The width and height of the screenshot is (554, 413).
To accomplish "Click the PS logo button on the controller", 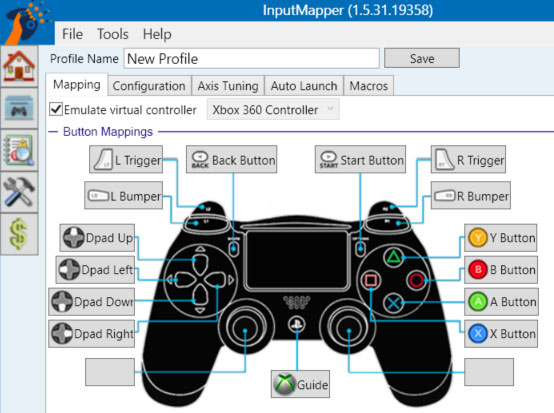I will click(x=297, y=324).
